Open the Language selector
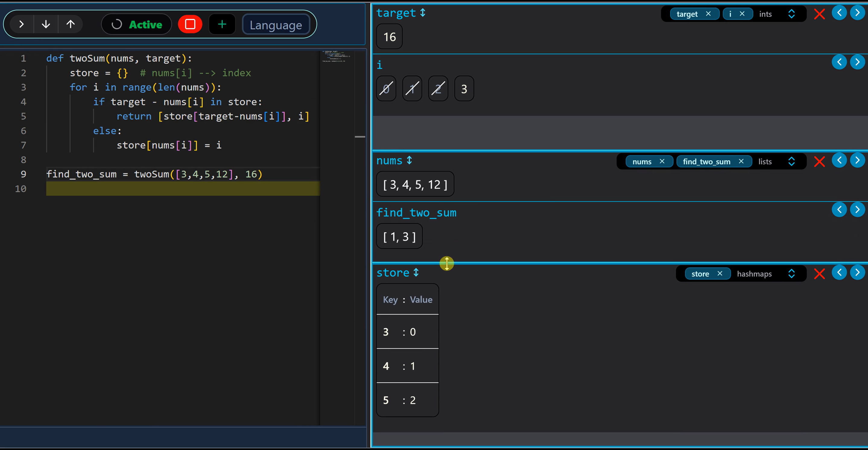This screenshot has width=868, height=450. pyautogui.click(x=276, y=24)
